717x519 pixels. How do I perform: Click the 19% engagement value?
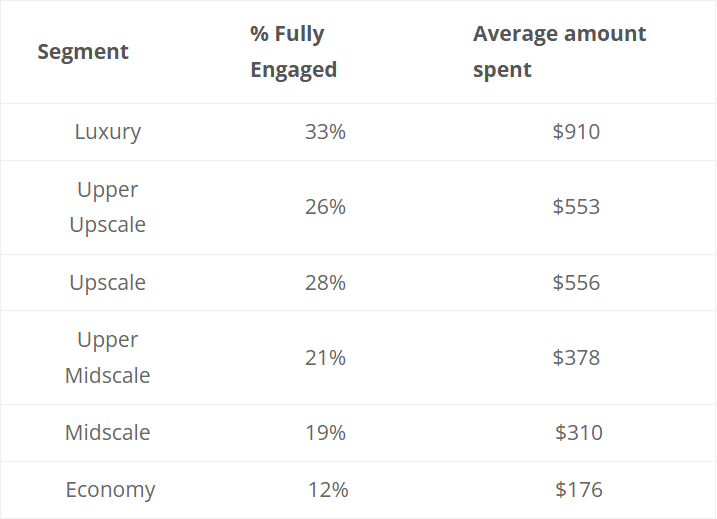pos(325,433)
